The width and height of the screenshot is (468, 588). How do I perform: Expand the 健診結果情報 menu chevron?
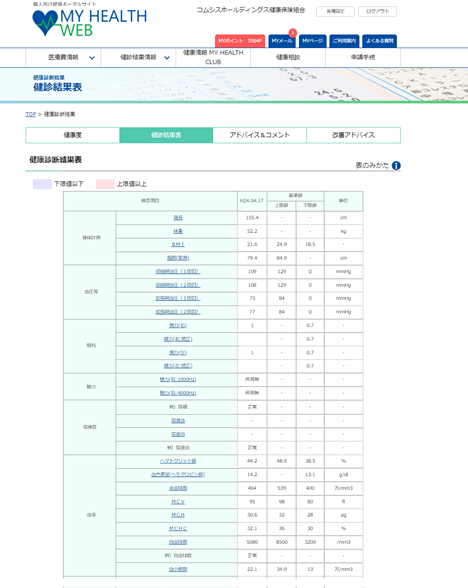pos(167,58)
